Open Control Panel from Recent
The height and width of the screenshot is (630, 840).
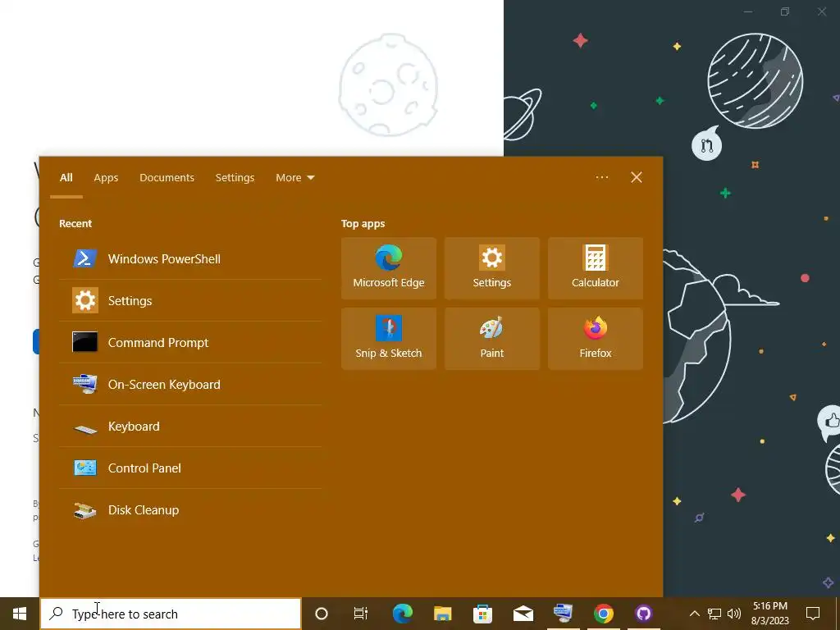pyautogui.click(x=190, y=468)
